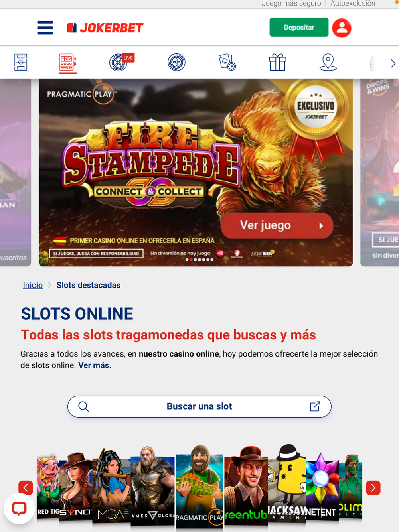Open the playing cards poker icon
399x532 pixels.
pos(227,63)
